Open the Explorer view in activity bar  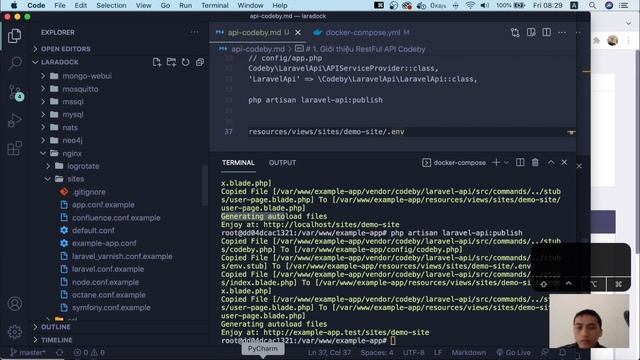(x=15, y=36)
